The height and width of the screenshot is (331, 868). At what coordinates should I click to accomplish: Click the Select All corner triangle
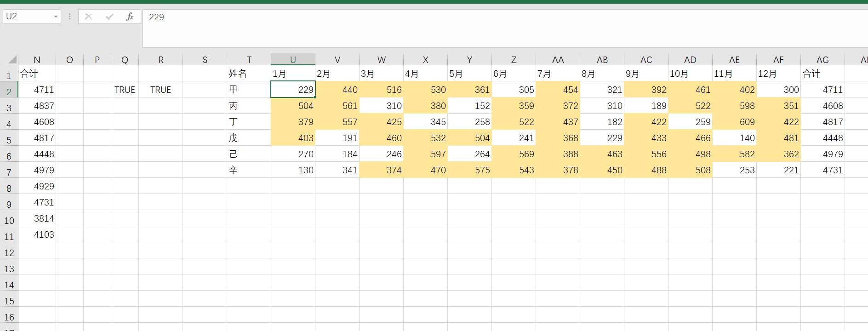coord(12,59)
